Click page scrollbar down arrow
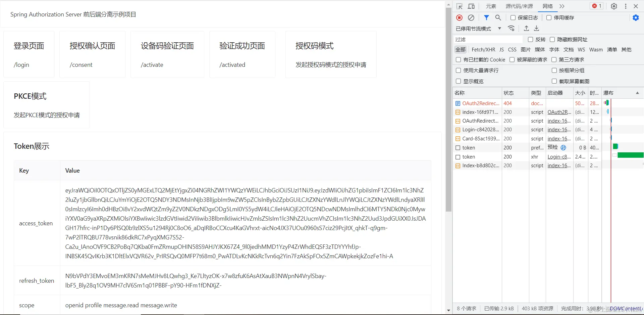Image resolution: width=644 pixels, height=315 pixels. 448,310
